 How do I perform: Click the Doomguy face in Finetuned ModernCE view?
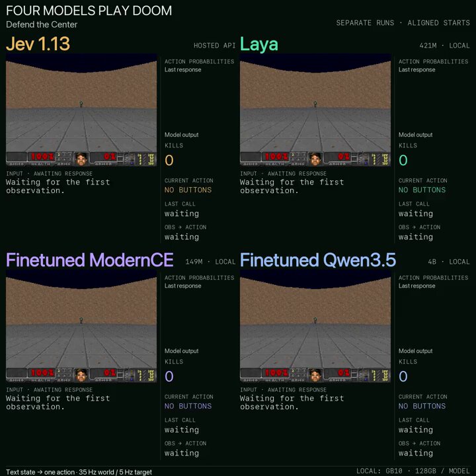coord(81,376)
